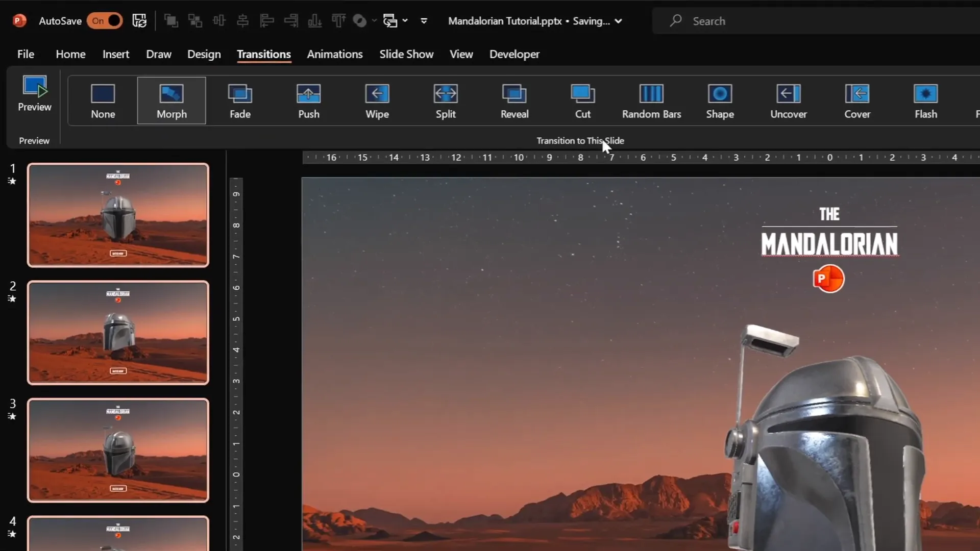
Task: Apply the Fade transition
Action: (240, 101)
